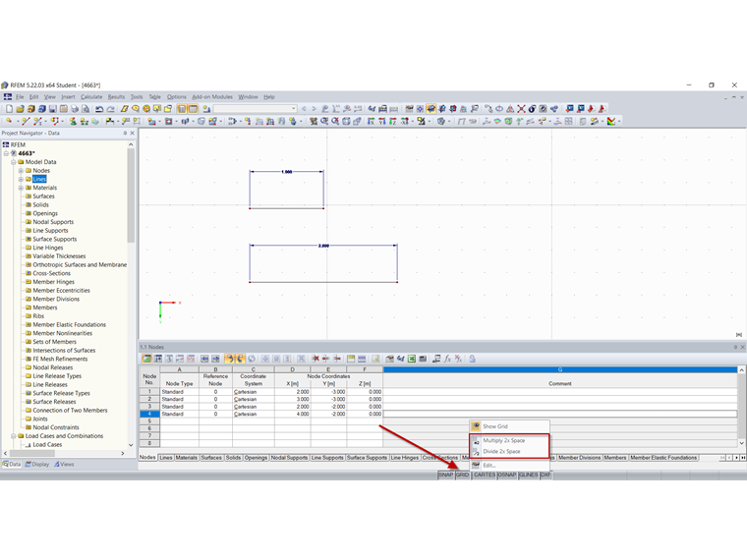The height and width of the screenshot is (560, 747).
Task: Click the Redo arrow icon
Action: click(x=110, y=109)
